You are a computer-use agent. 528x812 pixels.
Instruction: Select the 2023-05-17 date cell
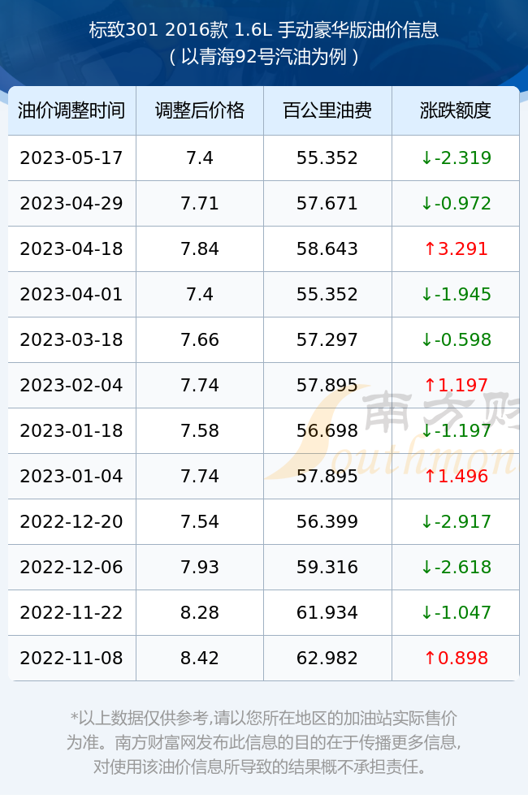(x=71, y=158)
